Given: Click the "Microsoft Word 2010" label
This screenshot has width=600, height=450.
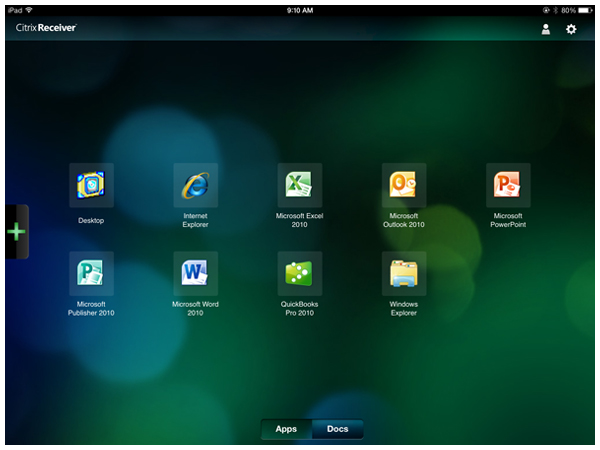Looking at the screenshot, I should pyautogui.click(x=195, y=308).
